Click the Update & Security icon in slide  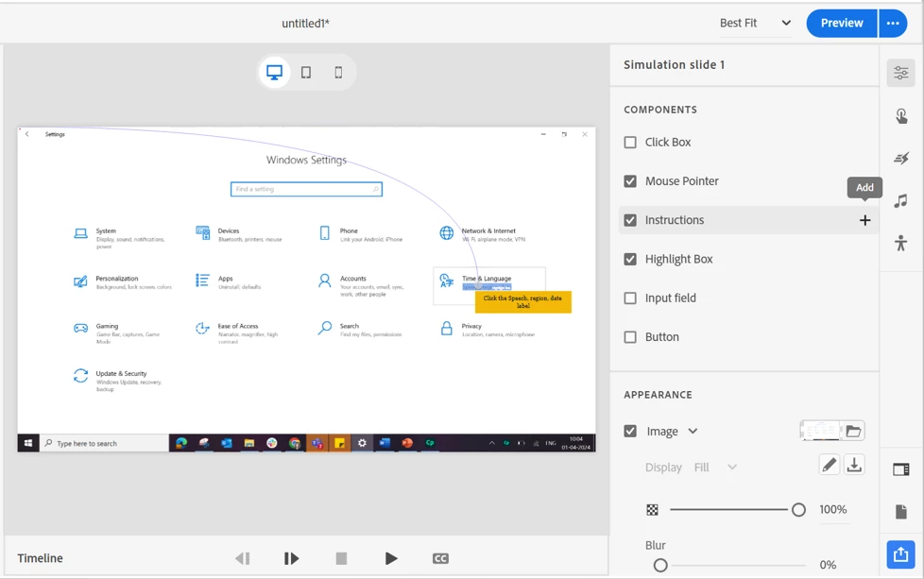pyautogui.click(x=80, y=375)
